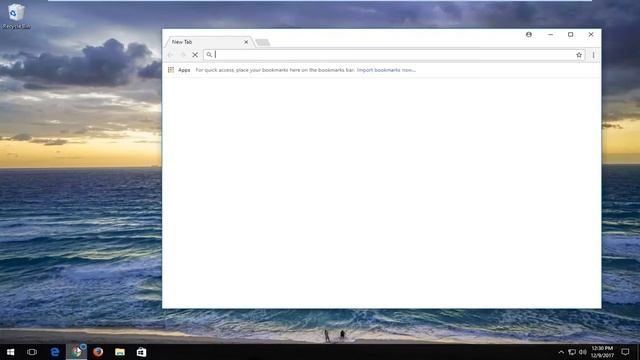Open File Explorer from the taskbar
The image size is (640, 360).
tap(120, 352)
